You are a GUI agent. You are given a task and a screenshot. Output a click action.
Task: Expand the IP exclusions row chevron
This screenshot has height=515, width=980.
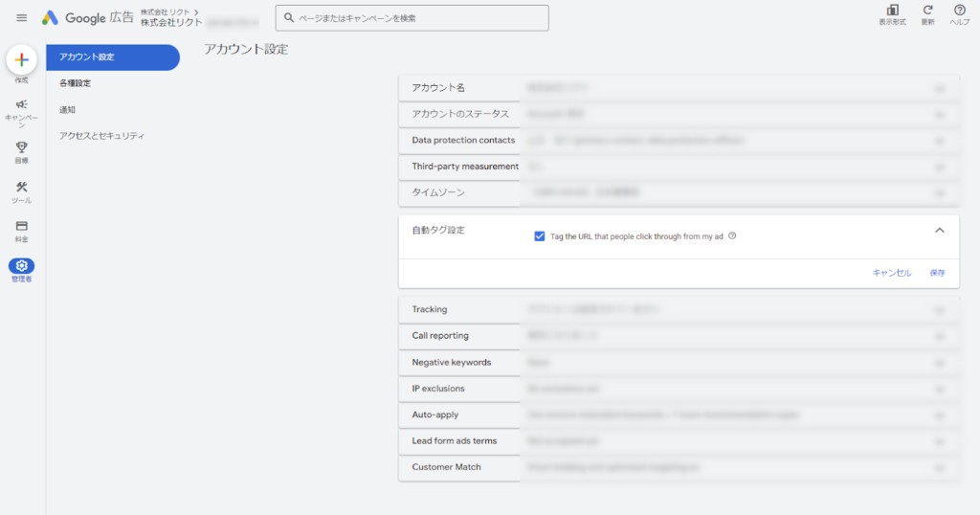point(940,390)
